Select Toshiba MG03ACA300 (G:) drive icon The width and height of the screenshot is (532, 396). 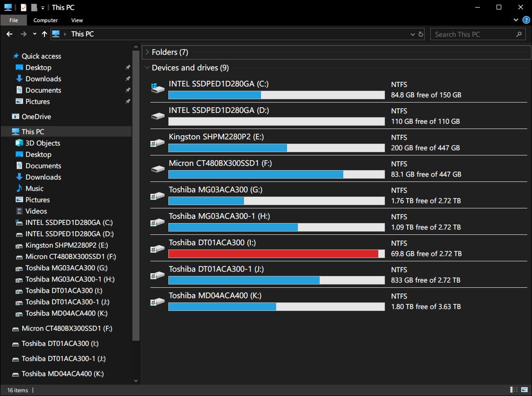pyautogui.click(x=157, y=196)
